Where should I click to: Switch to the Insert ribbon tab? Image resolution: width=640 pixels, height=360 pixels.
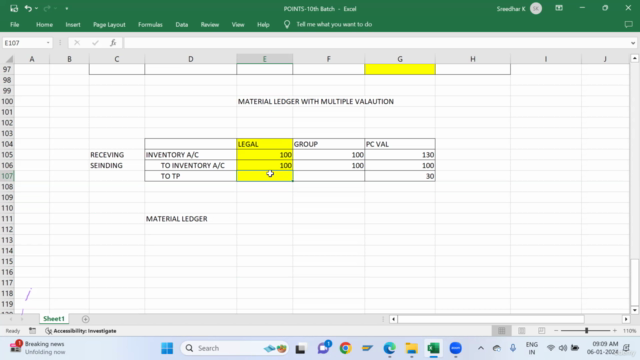(73, 24)
